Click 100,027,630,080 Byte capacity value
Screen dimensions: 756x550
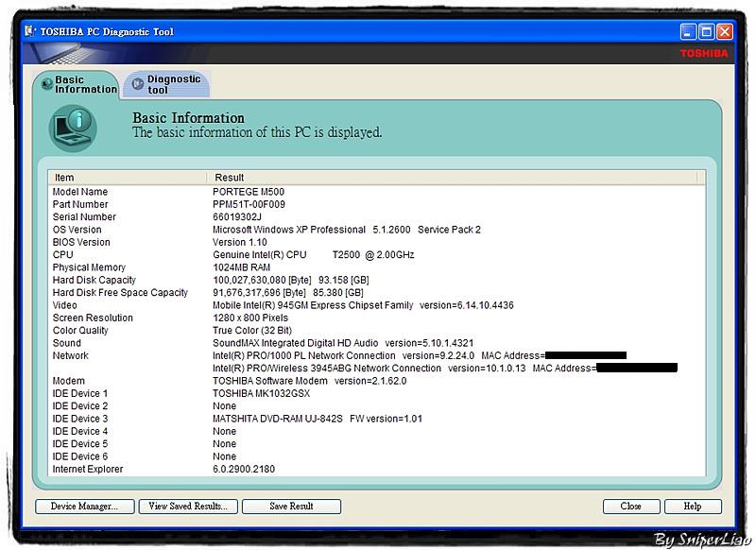click(291, 280)
